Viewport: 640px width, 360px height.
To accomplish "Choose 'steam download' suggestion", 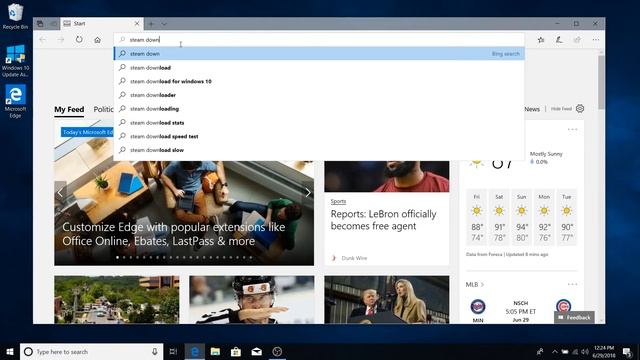I will [x=319, y=67].
